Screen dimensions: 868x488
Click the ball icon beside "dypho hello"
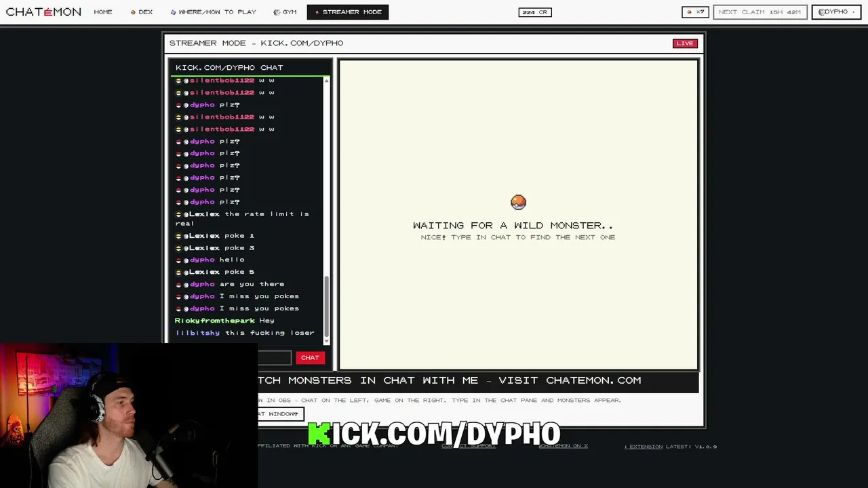(178, 260)
